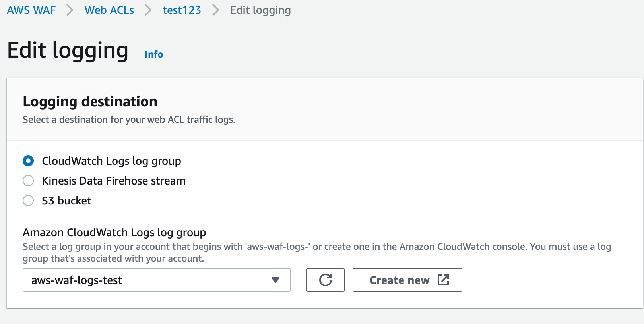The image size is (644, 324).
Task: Enable the S3 bucket logging destination
Action: tap(28, 201)
